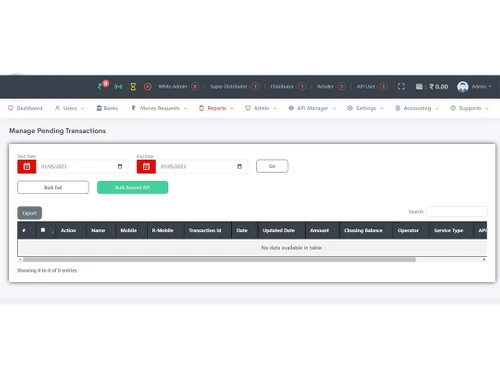Click the wallet balance icon
Image resolution: width=500 pixels, height=375 pixels.
(419, 87)
